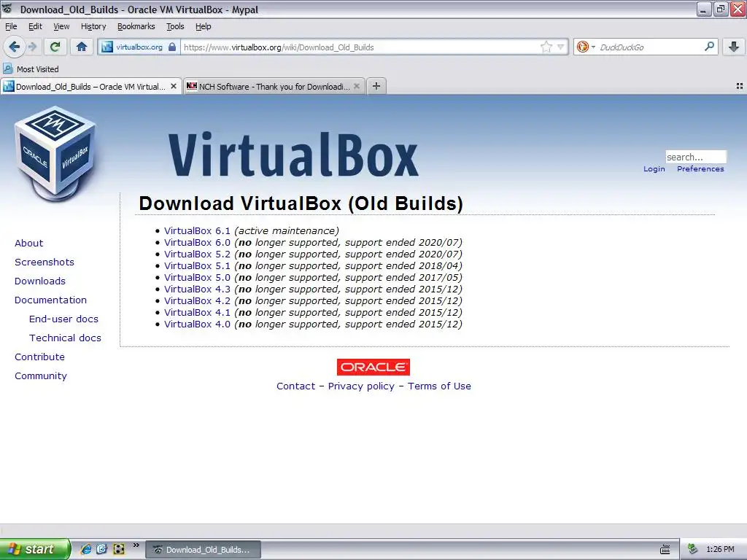The image size is (747, 560).
Task: Open the browser home page
Action: click(x=82, y=47)
